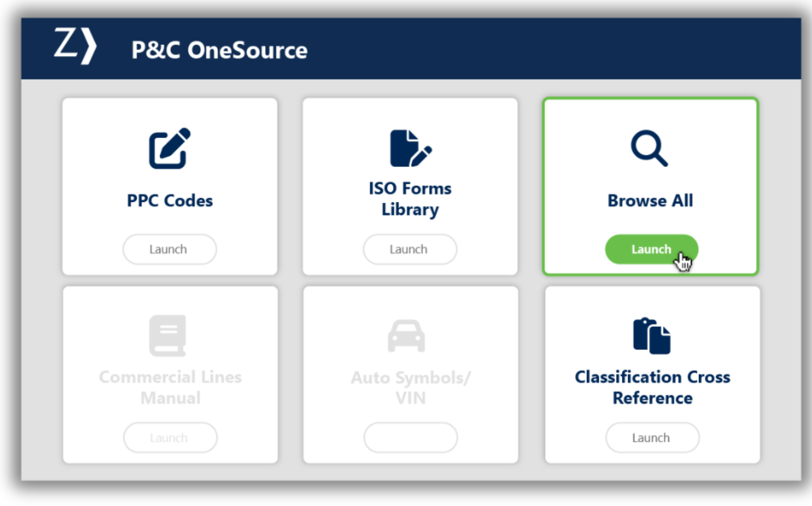Click the ISO Forms Library document icon
Viewport: 812px width, 506px height.
[410, 148]
